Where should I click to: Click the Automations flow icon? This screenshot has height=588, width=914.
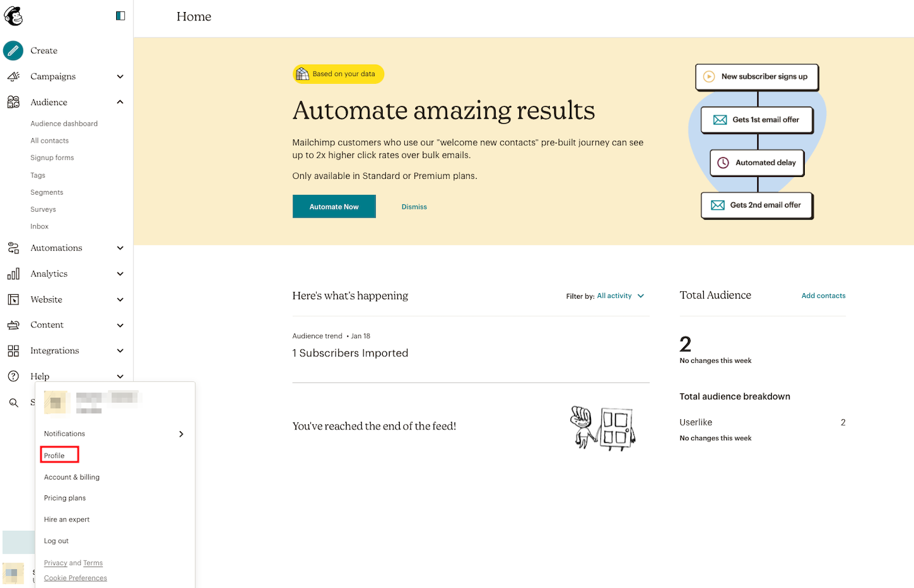[13, 248]
